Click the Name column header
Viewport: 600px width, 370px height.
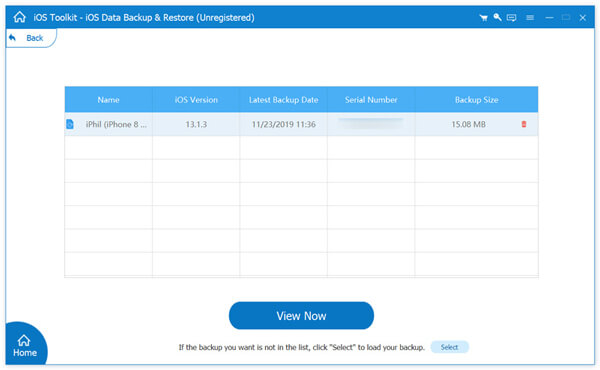(109, 99)
